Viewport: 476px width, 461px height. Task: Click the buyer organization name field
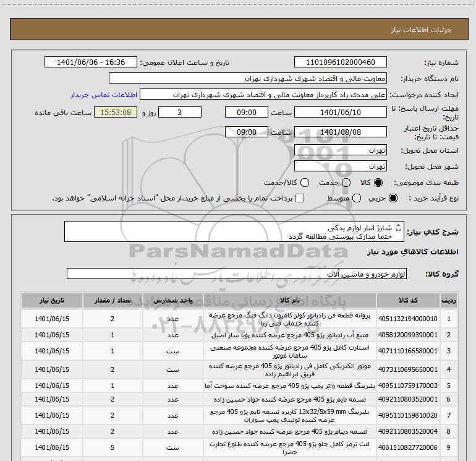tap(248, 79)
